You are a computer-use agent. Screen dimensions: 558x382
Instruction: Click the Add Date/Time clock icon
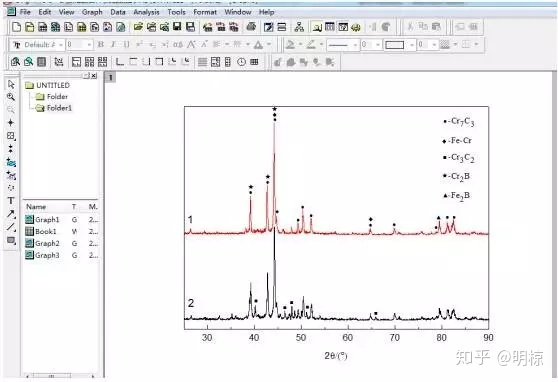tap(241, 62)
